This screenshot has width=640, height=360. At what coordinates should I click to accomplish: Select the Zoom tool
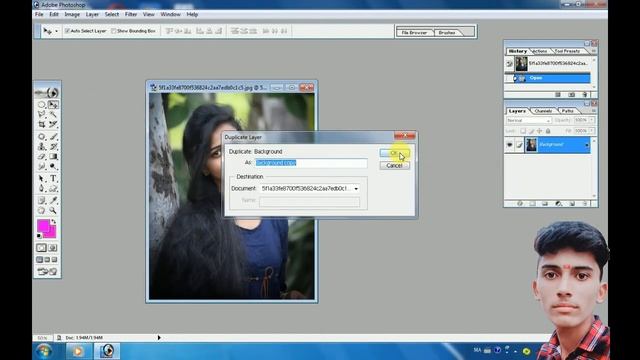tap(53, 210)
